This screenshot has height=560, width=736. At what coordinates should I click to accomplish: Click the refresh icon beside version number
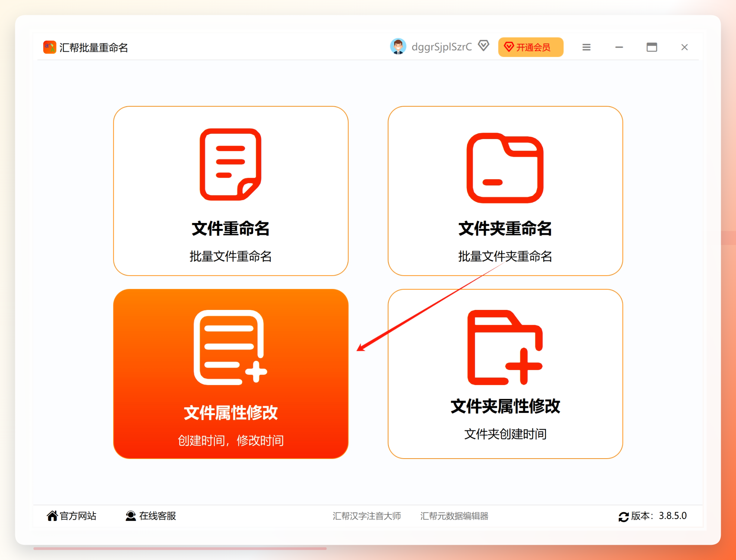tap(623, 517)
